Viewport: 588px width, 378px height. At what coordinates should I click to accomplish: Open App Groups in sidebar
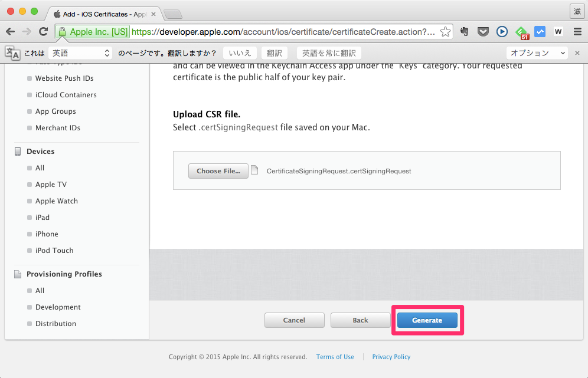point(55,111)
